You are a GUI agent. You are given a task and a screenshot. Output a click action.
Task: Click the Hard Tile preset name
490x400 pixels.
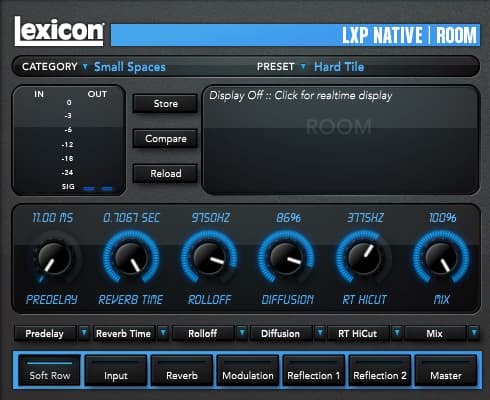pyautogui.click(x=339, y=67)
